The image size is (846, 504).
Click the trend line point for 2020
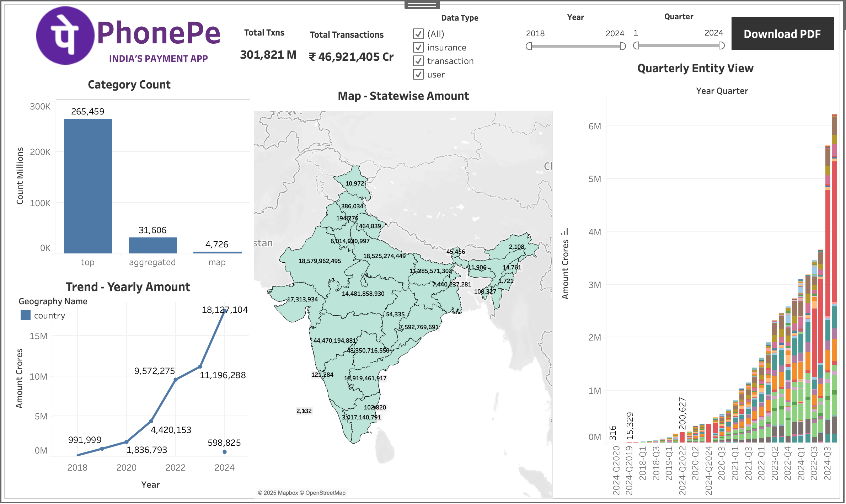(127, 442)
